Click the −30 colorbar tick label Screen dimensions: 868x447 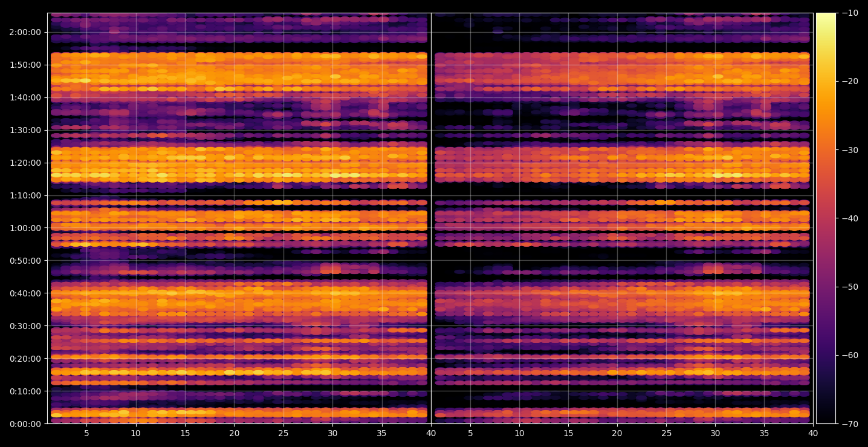tap(849, 150)
